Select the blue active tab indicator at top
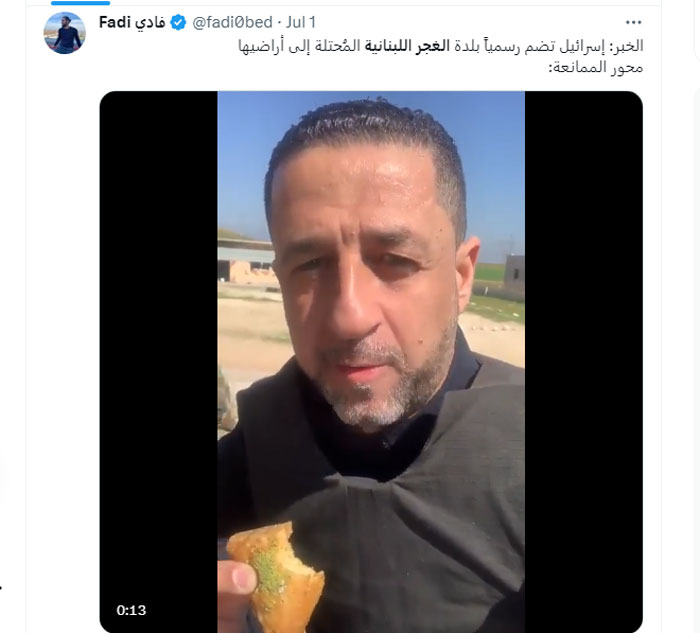The height and width of the screenshot is (633, 700). coord(80,3)
